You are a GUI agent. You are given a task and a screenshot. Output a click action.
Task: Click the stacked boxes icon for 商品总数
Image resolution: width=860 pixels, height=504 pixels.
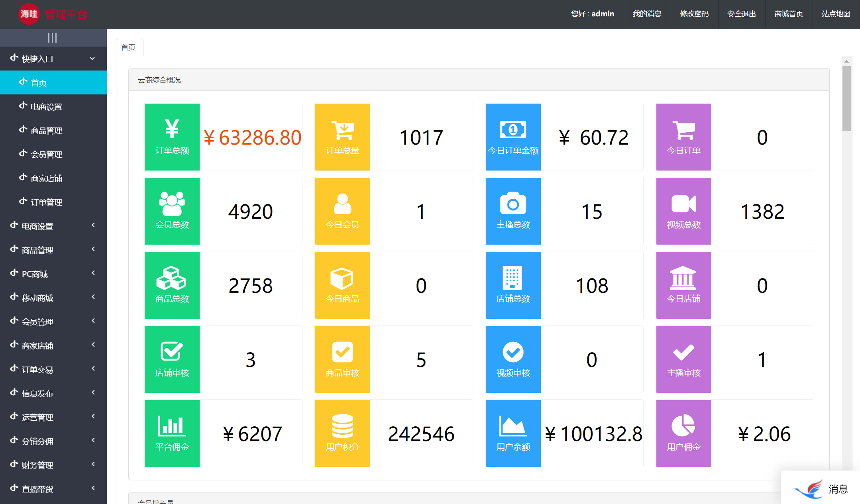point(171,278)
